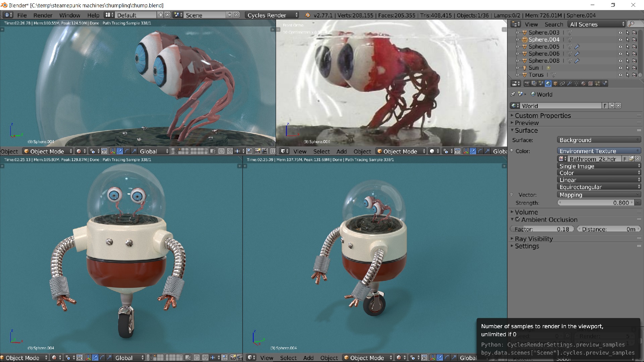This screenshot has height=362, width=644.
Task: Click OpenGL animation clapper icon in top-left viewport
Action: [265, 151]
